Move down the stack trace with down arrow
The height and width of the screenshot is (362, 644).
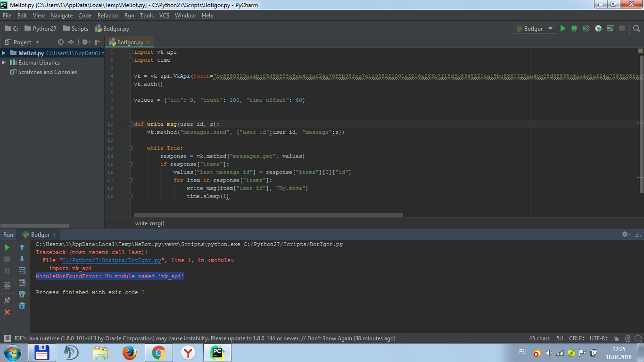click(x=22, y=259)
